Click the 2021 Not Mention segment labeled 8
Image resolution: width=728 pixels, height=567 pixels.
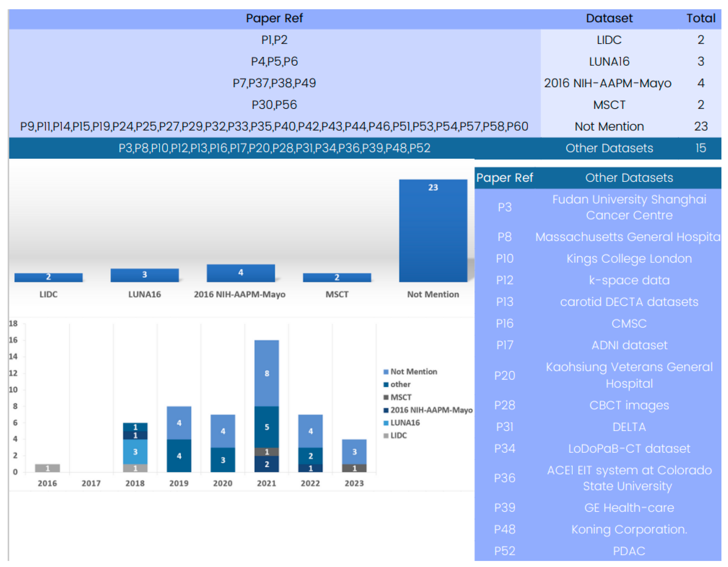[x=267, y=374]
